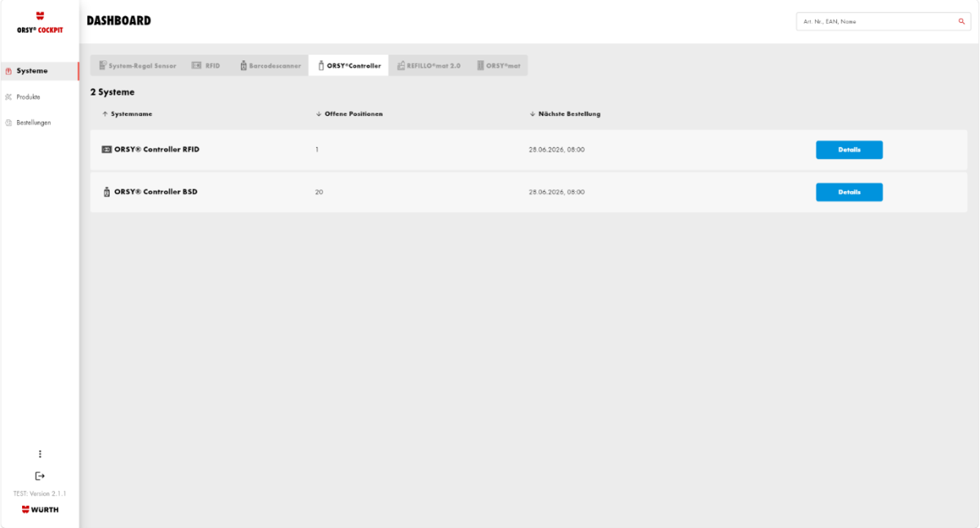Open Details for ORSY Controller RFID
The image size is (980, 528).
pos(849,150)
